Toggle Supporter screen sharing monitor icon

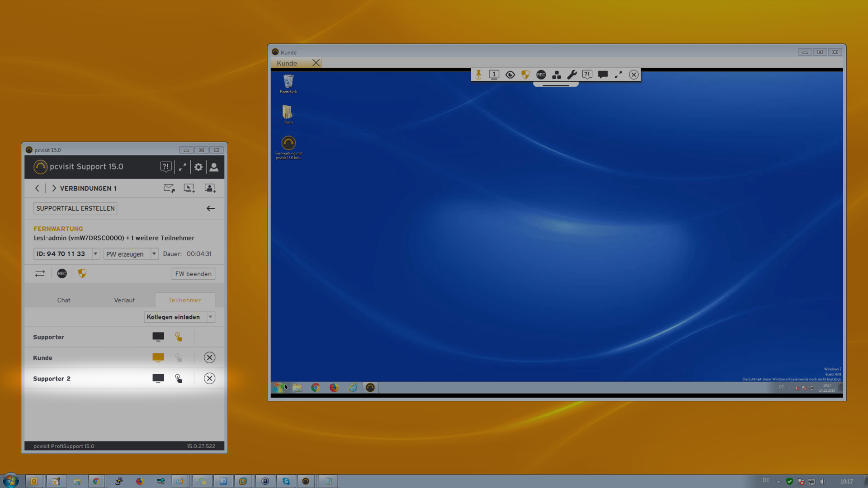pos(158,337)
